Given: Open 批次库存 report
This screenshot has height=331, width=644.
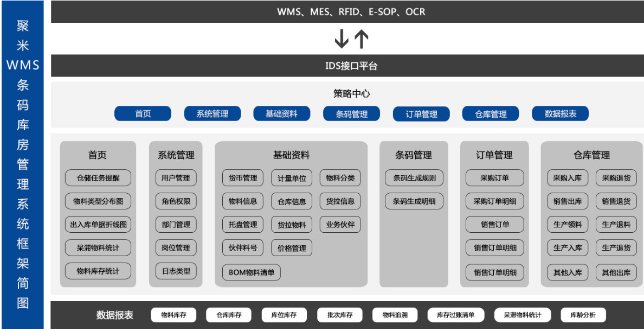Looking at the screenshot, I should click(340, 315).
